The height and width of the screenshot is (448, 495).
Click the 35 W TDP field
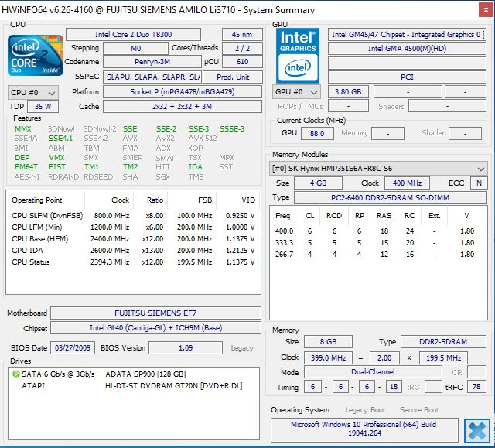pos(43,107)
